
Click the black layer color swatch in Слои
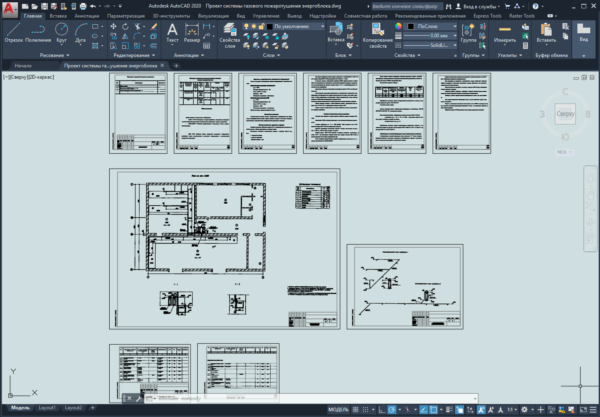point(269,26)
